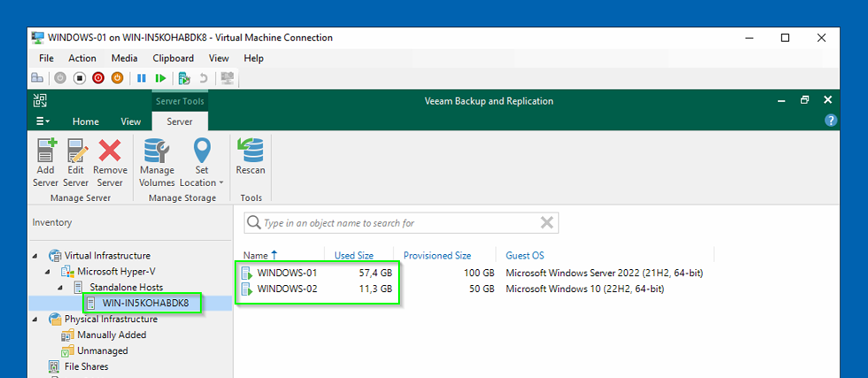Viewport: 868px width, 378px height.
Task: Click the WINDOWS-01 VM icon in list
Action: tap(247, 273)
